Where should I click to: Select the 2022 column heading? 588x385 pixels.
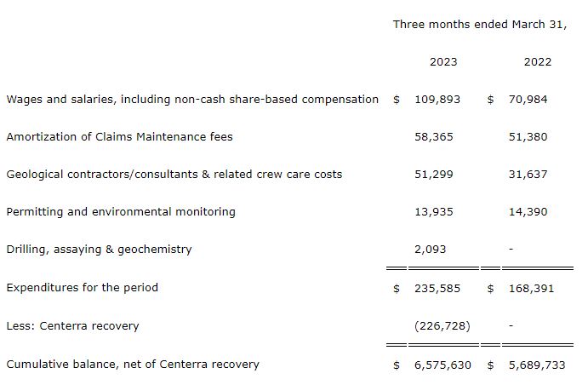(537, 62)
